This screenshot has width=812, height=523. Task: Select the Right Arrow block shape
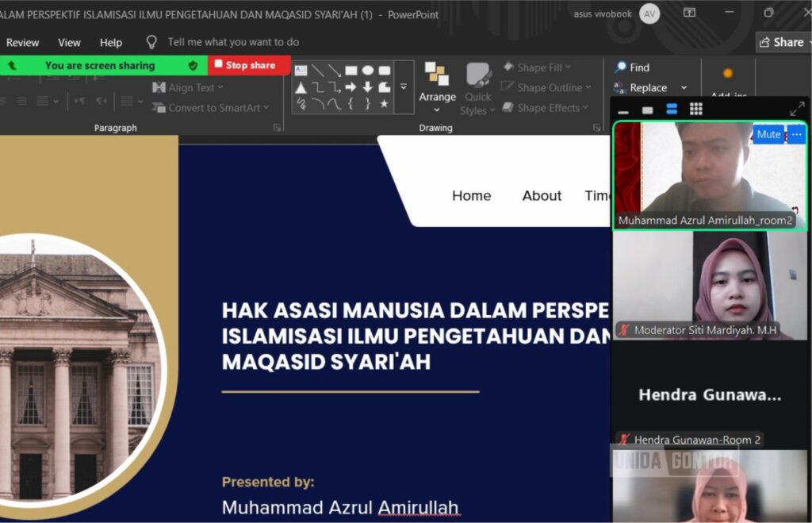(x=351, y=87)
